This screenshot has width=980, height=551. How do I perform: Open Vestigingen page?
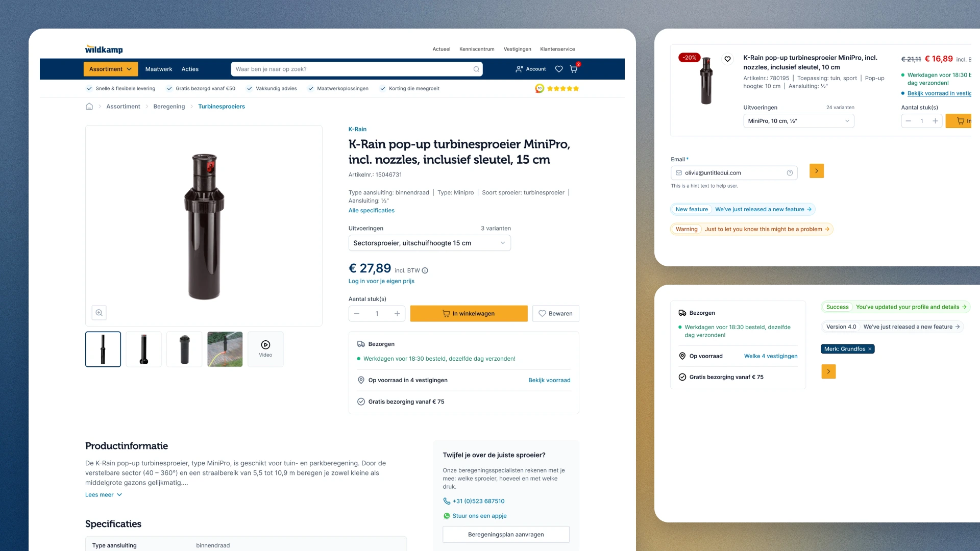coord(517,49)
